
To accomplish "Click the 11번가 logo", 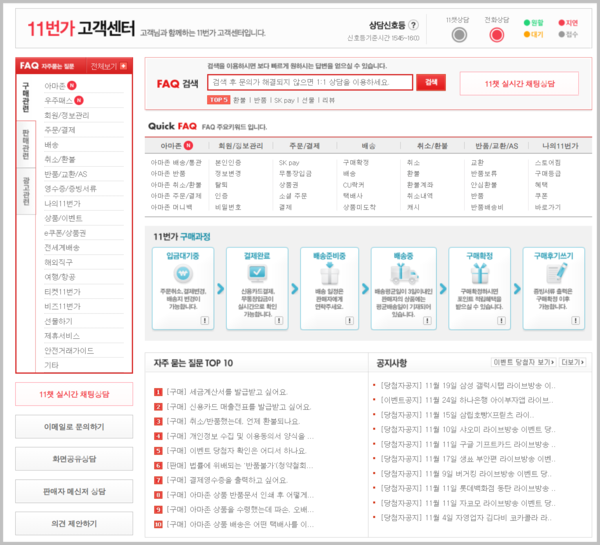I will 51,29.
